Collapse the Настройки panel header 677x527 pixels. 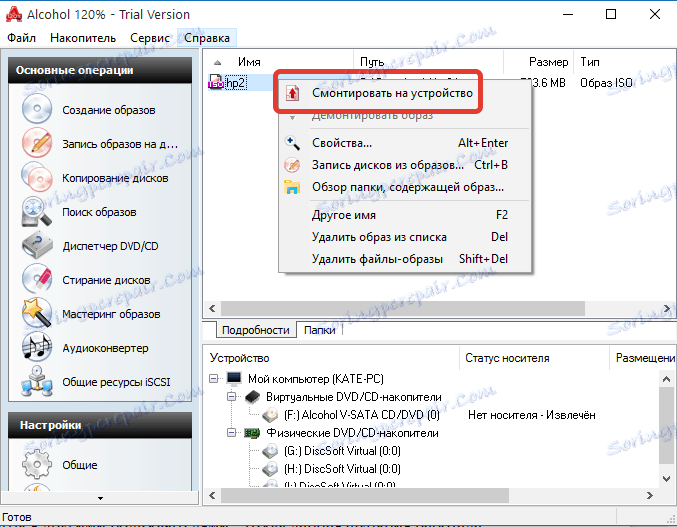pos(100,425)
